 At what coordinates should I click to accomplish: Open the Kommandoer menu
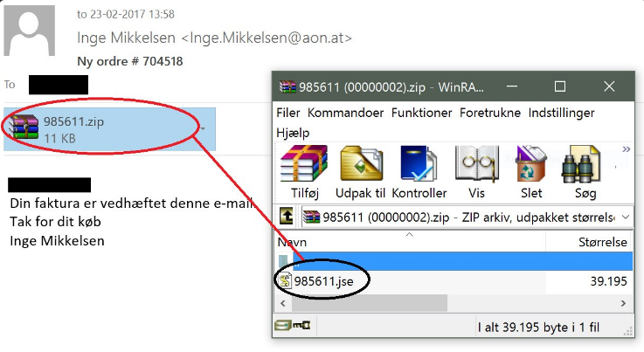tap(345, 113)
